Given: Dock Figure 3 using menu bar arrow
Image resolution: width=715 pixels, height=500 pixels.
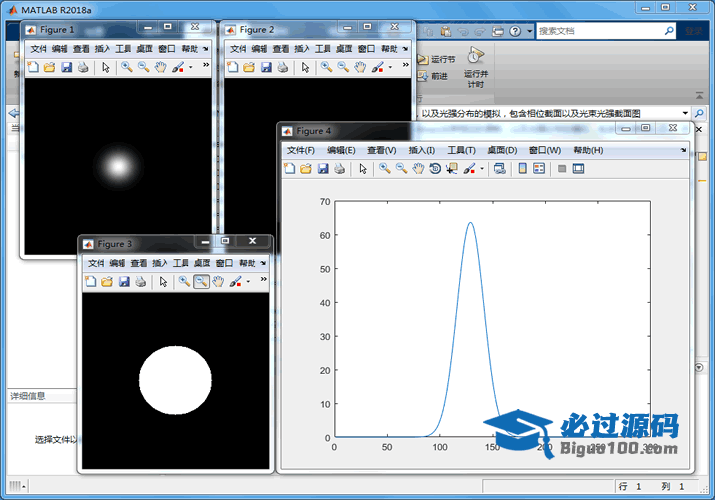Looking at the screenshot, I should pyautogui.click(x=263, y=263).
